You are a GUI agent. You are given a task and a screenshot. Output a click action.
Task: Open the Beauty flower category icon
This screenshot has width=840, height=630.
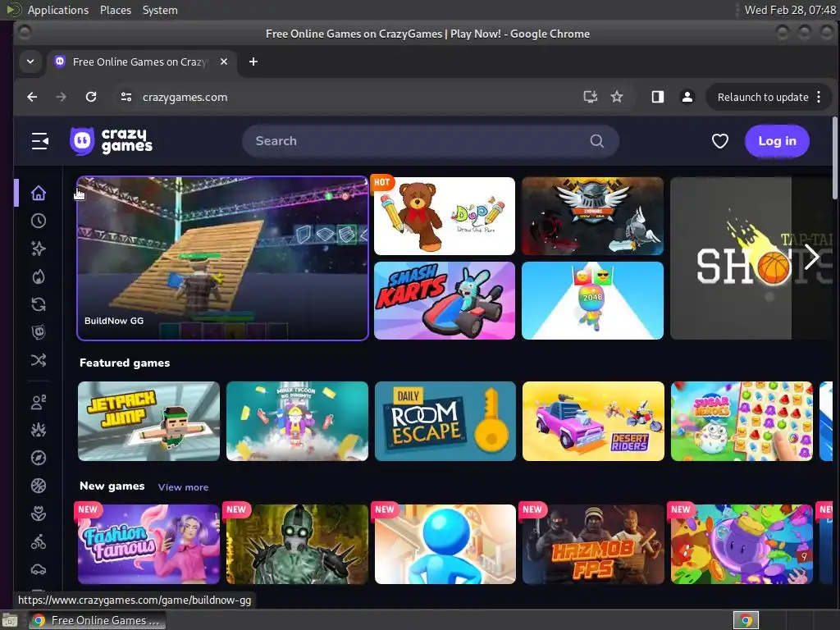(38, 514)
